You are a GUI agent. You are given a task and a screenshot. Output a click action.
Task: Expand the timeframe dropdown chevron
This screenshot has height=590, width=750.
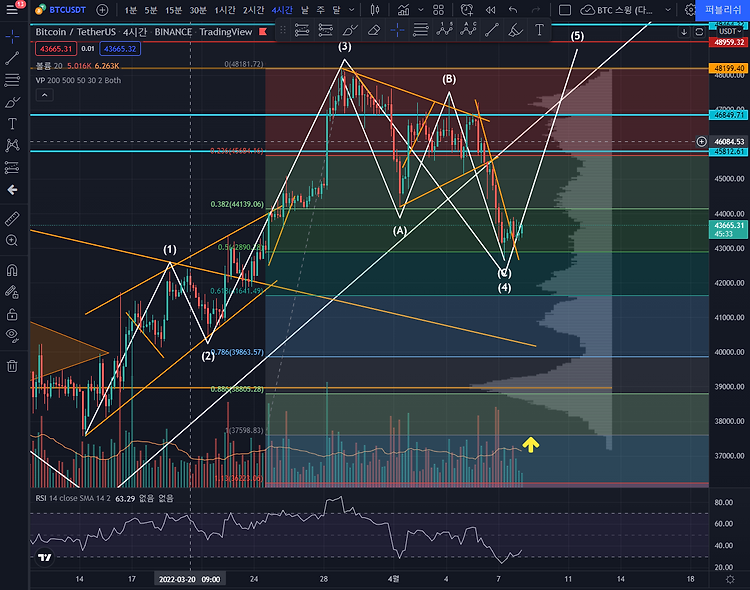(352, 10)
